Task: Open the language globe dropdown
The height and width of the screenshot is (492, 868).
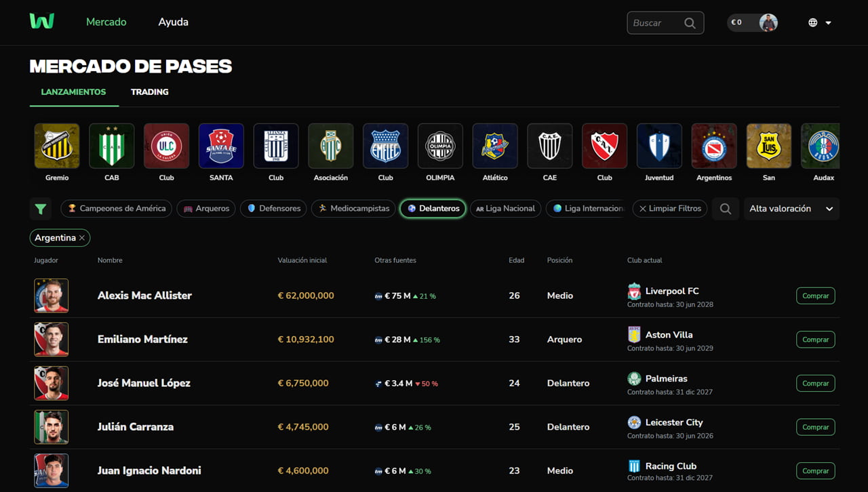Action: [819, 22]
